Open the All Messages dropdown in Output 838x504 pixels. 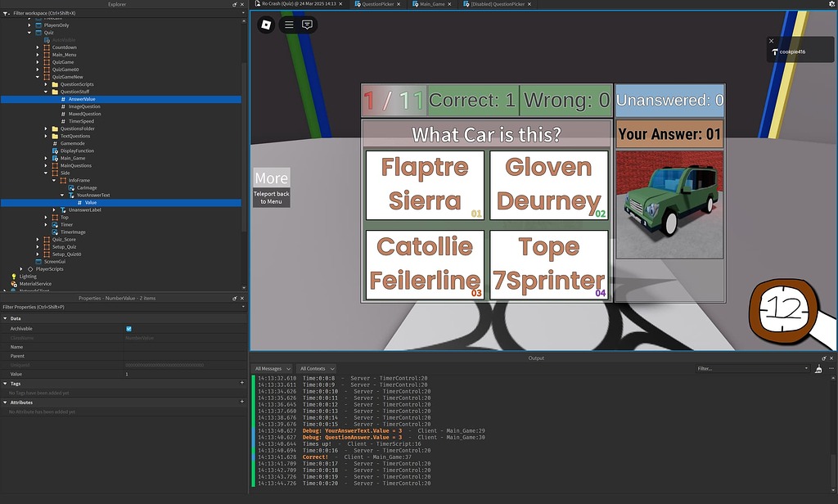coord(270,368)
